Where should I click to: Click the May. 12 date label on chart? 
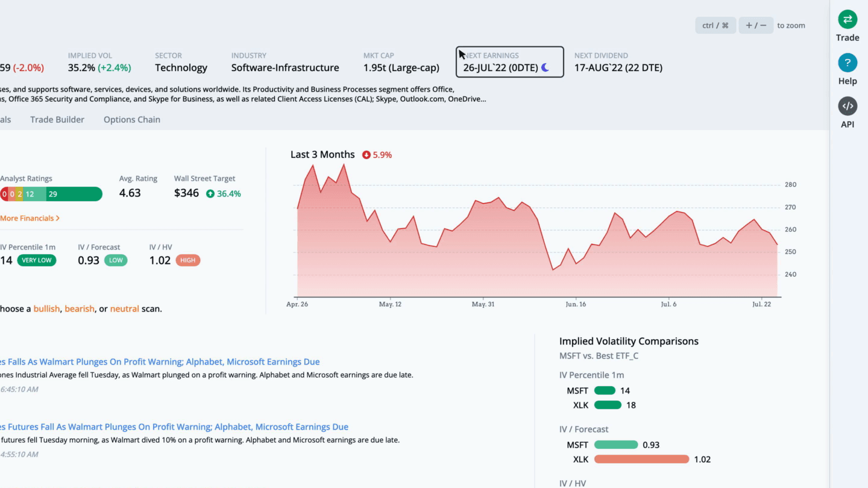point(390,304)
